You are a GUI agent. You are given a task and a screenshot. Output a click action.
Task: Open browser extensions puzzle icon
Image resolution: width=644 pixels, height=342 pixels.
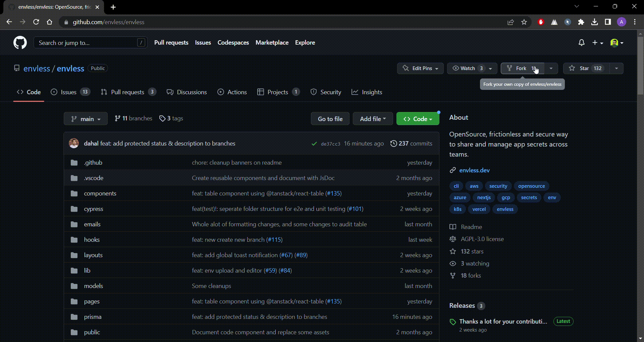coord(581,22)
